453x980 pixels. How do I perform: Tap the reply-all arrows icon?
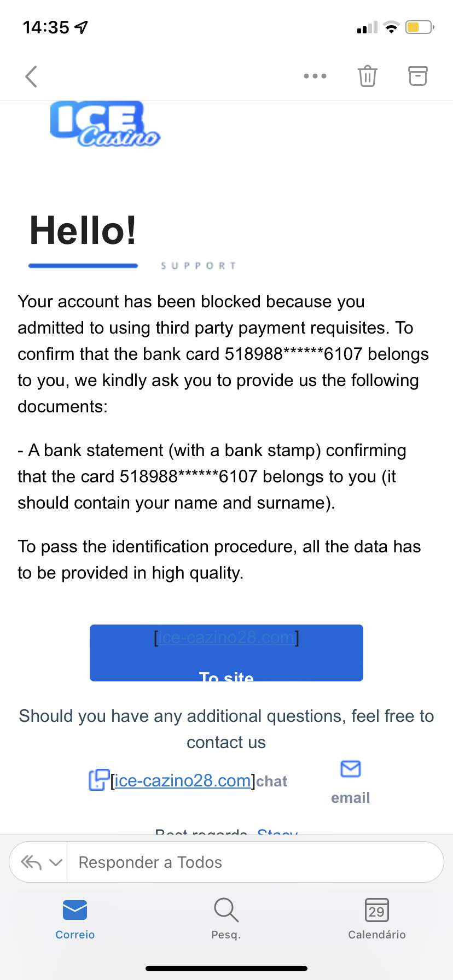click(x=31, y=862)
